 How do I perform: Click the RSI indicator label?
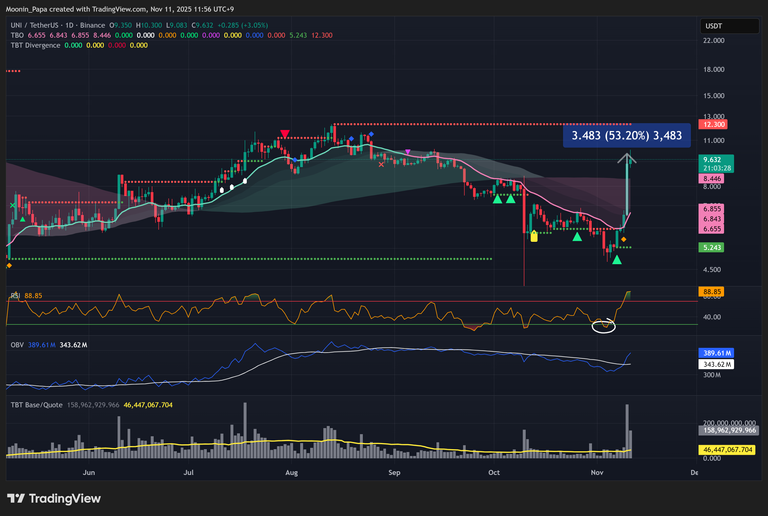tap(15, 295)
